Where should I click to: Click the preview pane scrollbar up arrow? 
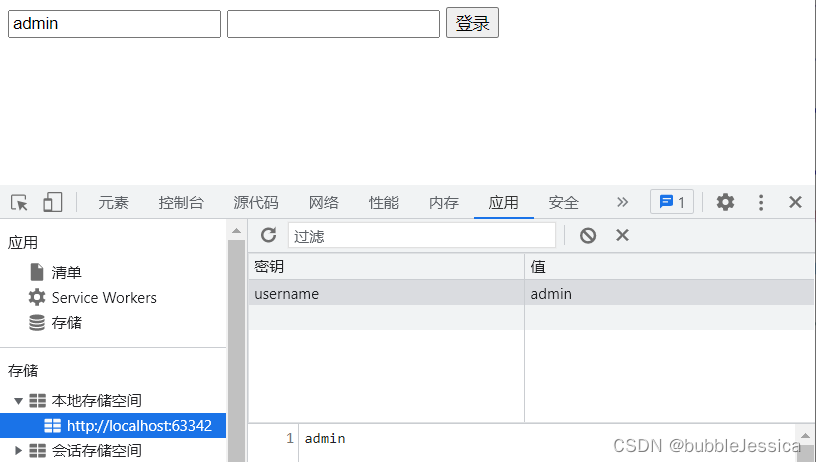pyautogui.click(x=805, y=436)
